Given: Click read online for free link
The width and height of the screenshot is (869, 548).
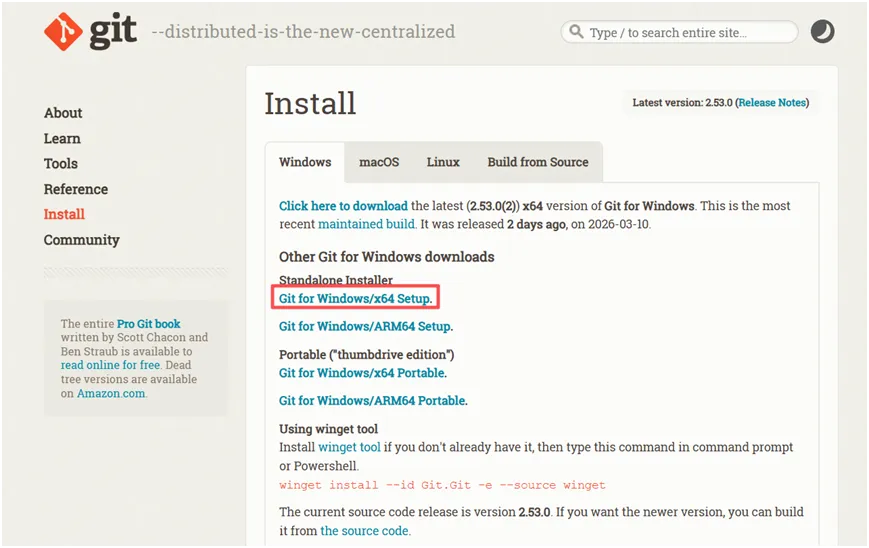Looking at the screenshot, I should (110, 365).
